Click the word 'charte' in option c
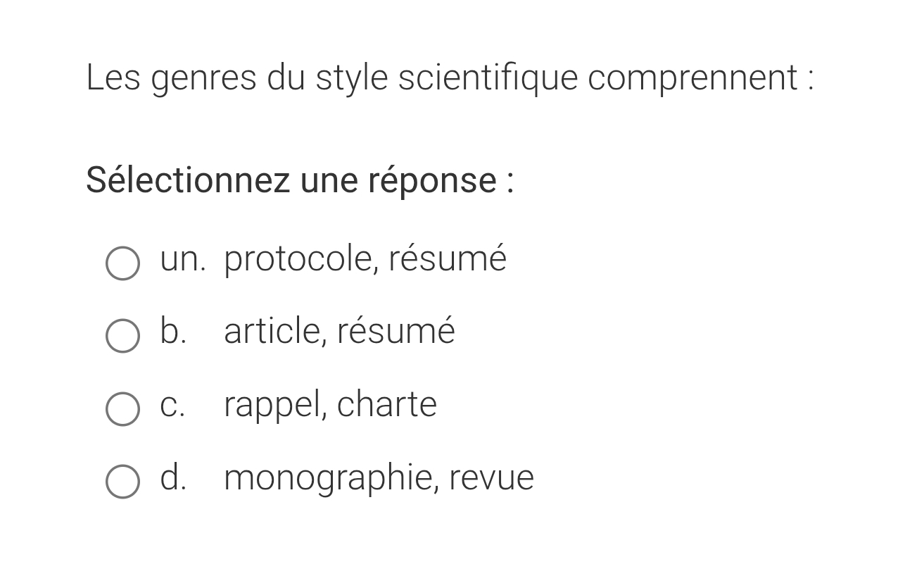This screenshot has width=924, height=576. [386, 404]
